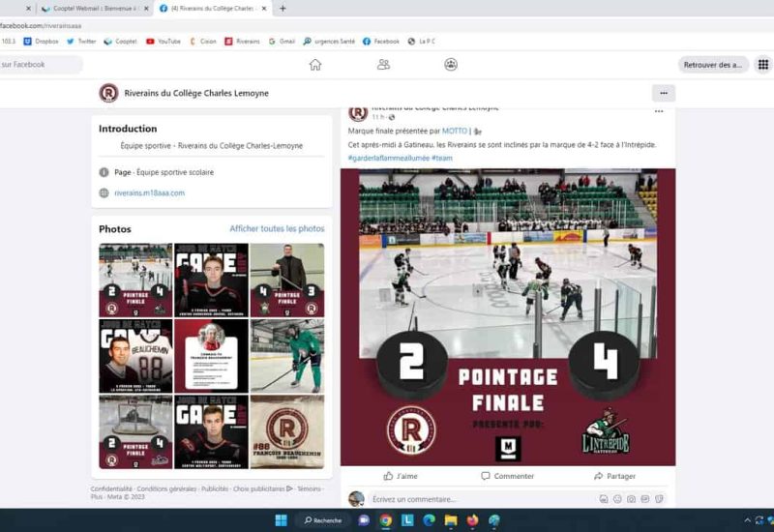Click the emoji icon in comment box
Viewport: 774px width, 532px height.
616,499
